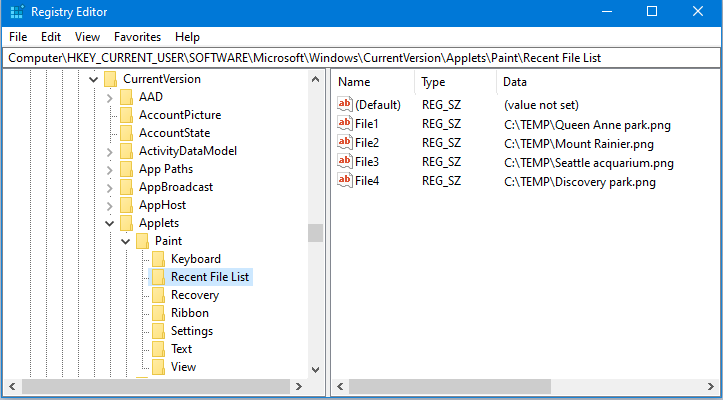
Task: Click the Registry Editor title bar icon
Action: 17,12
